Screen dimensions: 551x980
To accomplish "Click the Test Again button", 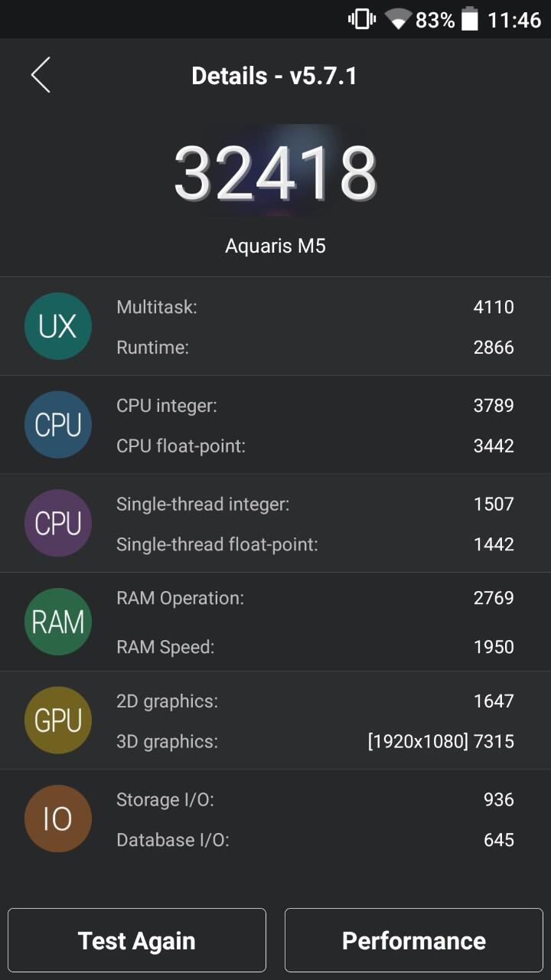I will click(x=137, y=940).
